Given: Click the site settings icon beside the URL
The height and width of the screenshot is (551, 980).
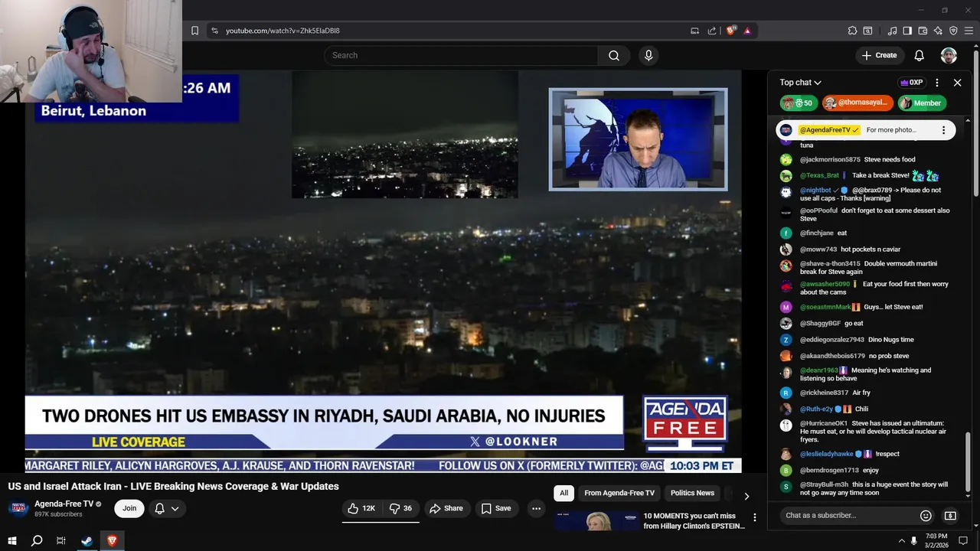Looking at the screenshot, I should 214,31.
